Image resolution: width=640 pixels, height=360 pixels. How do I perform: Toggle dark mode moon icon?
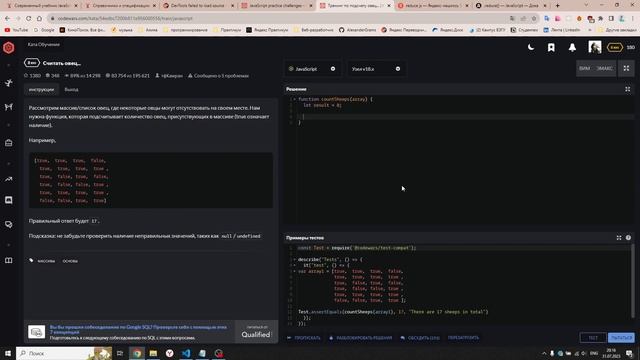click(531, 47)
